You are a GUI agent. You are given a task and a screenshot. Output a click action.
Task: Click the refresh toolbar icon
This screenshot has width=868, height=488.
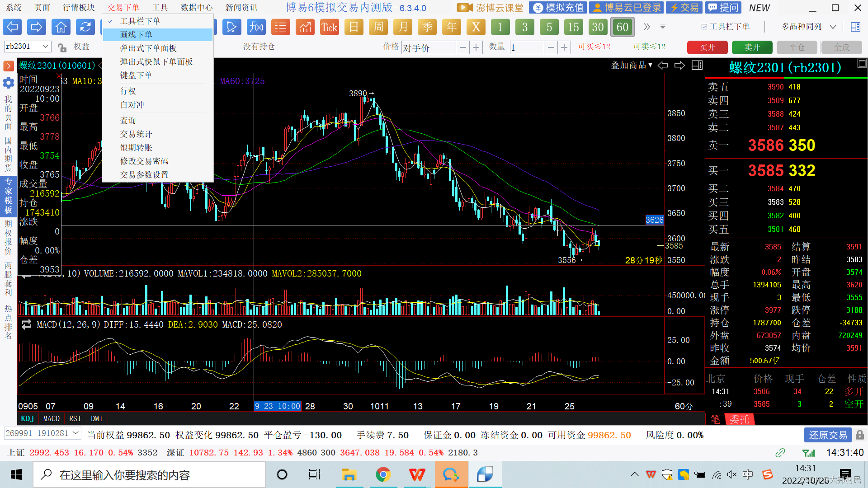click(85, 27)
